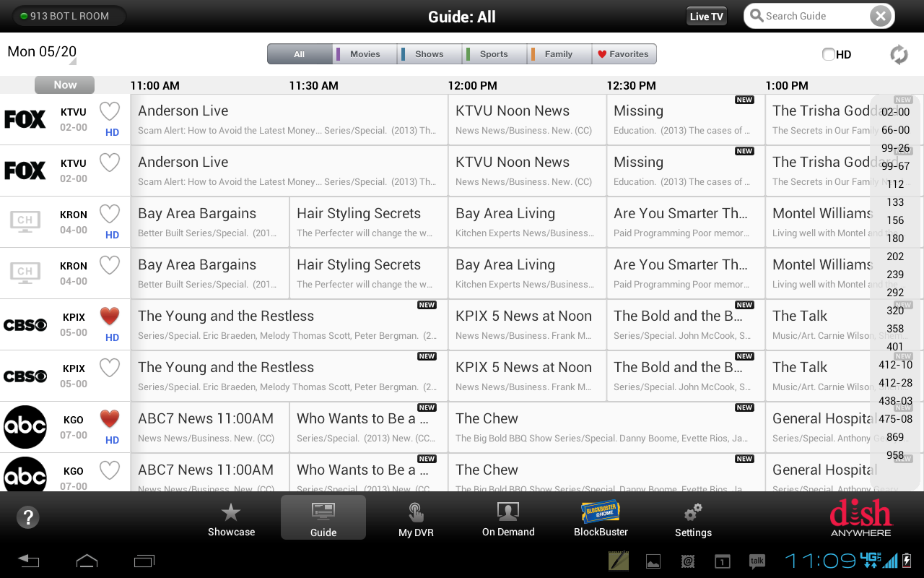Open the BlockBuster @Home section
Viewport: 924px width, 578px height.
click(601, 517)
